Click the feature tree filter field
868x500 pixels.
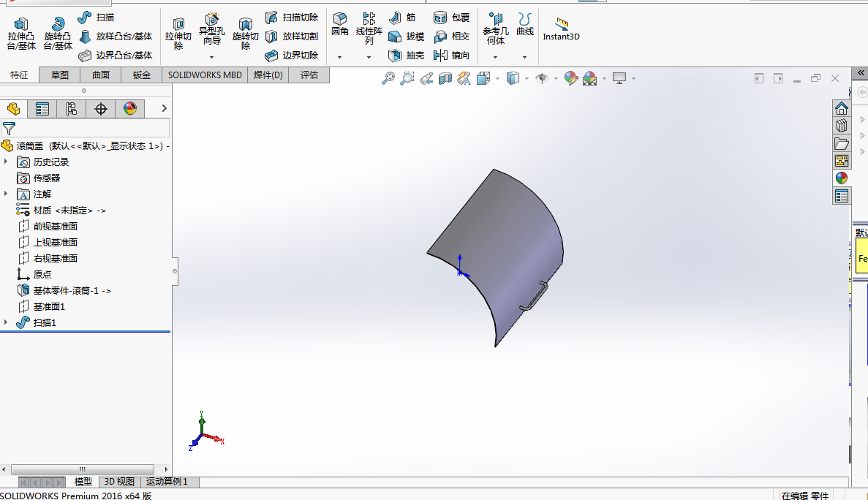(x=86, y=129)
